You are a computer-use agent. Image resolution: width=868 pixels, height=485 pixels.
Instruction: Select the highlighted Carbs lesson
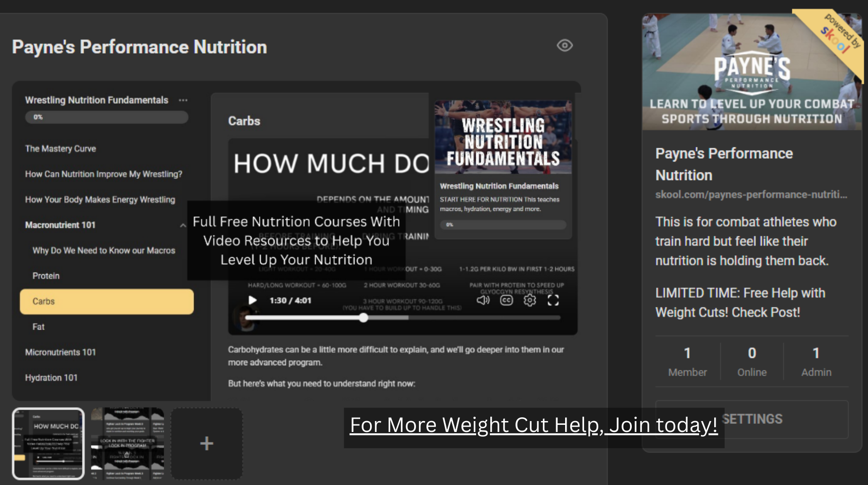(x=106, y=302)
